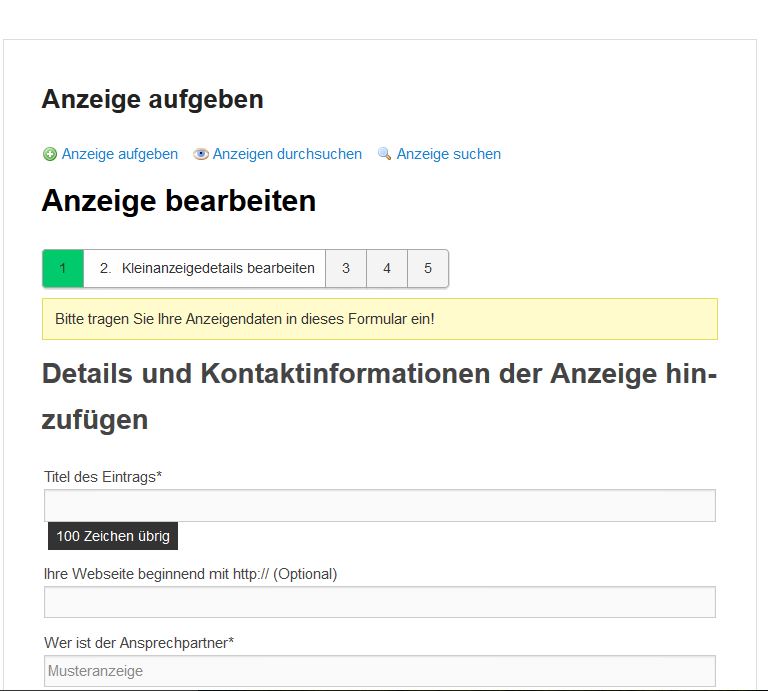Click the 'Anzeige bearbeiten' heading
This screenshot has height=691, width=768.
click(x=179, y=201)
